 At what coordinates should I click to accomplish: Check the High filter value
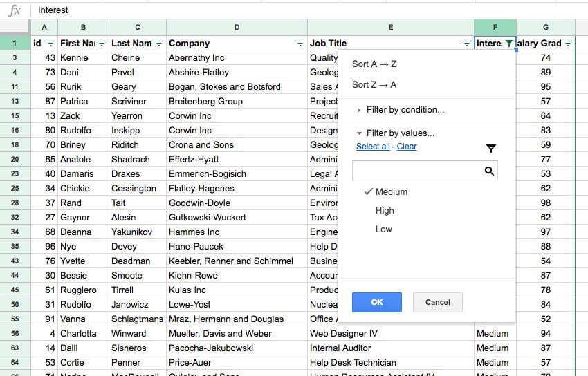coord(385,211)
